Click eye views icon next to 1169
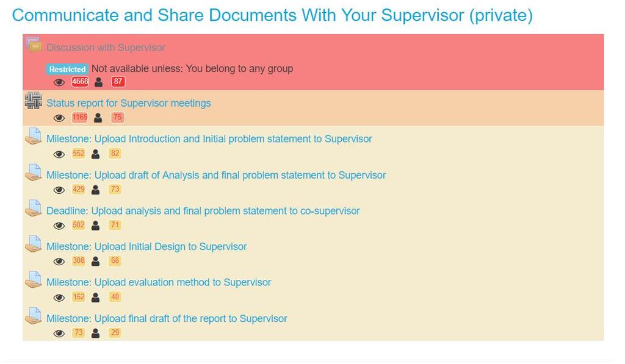625x364 pixels. (x=59, y=118)
